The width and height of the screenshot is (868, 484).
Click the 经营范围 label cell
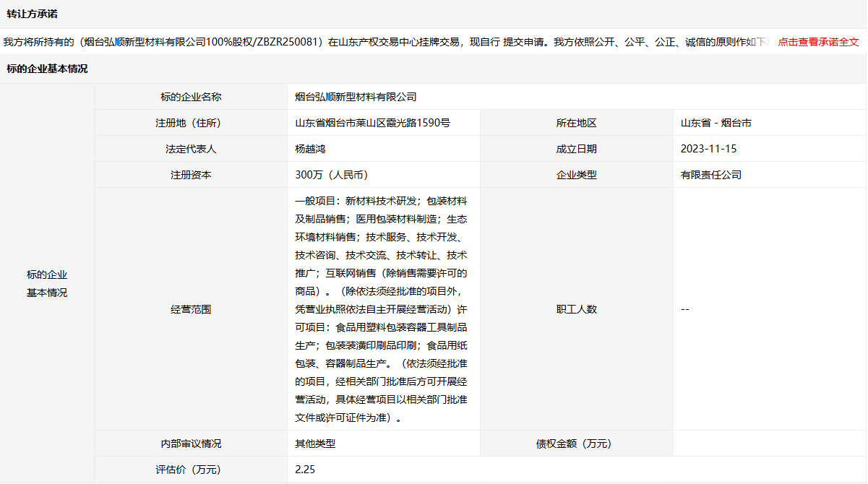click(x=191, y=309)
